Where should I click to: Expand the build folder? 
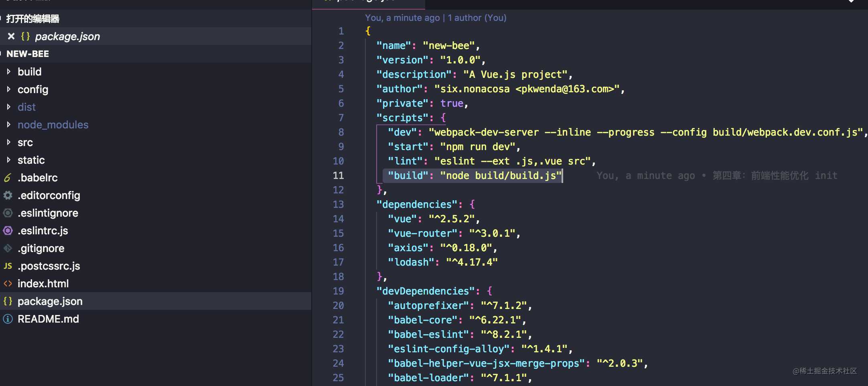(8, 71)
